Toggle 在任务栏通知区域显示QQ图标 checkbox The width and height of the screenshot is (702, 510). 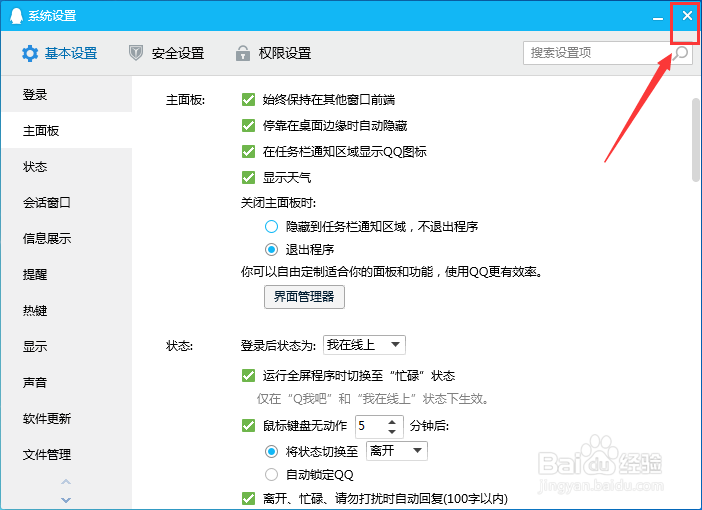pos(248,151)
